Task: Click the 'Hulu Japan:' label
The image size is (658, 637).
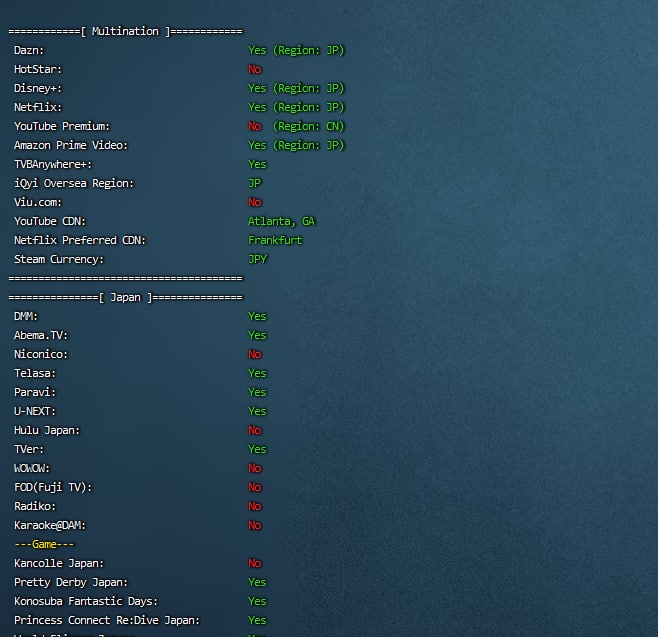Action: pos(47,431)
